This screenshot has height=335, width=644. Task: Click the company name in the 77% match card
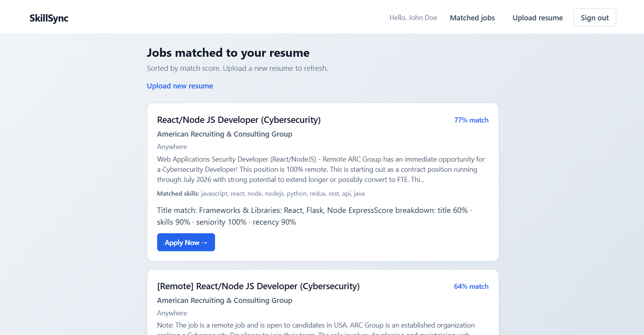click(225, 134)
